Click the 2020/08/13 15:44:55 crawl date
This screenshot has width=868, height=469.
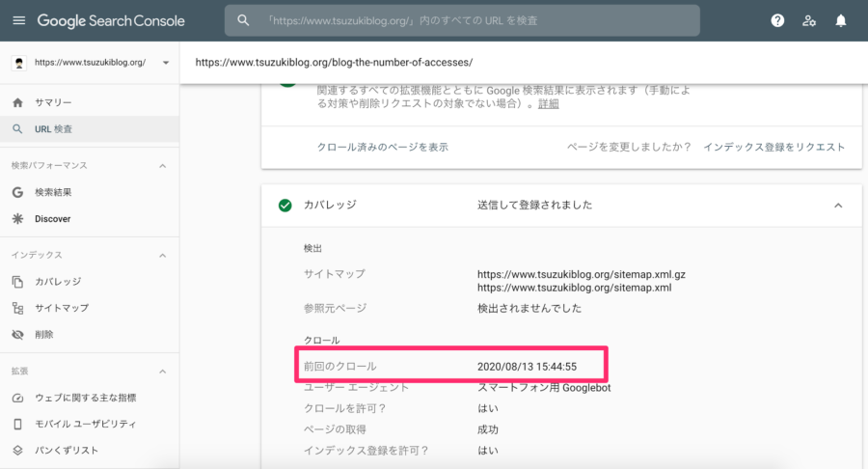click(x=527, y=367)
